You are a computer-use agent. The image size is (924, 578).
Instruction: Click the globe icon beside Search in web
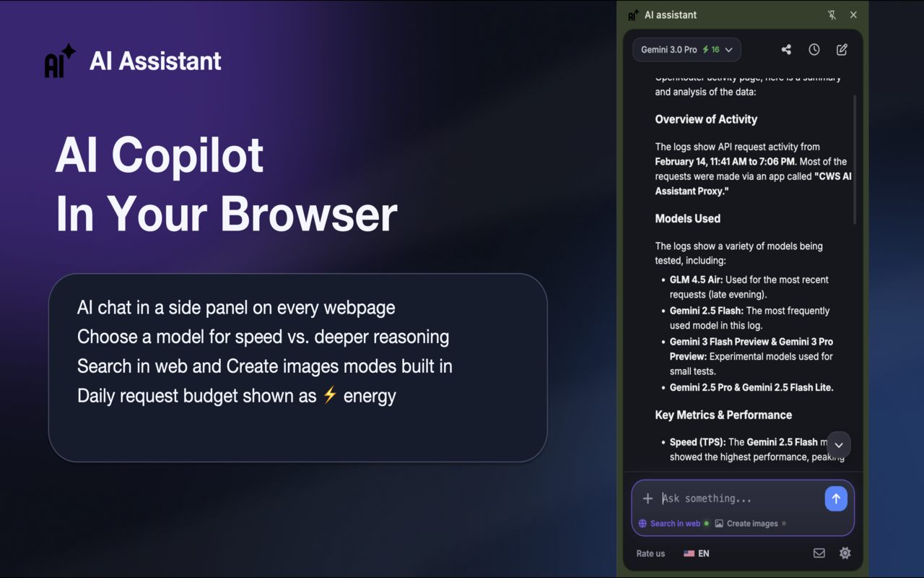[642, 524]
